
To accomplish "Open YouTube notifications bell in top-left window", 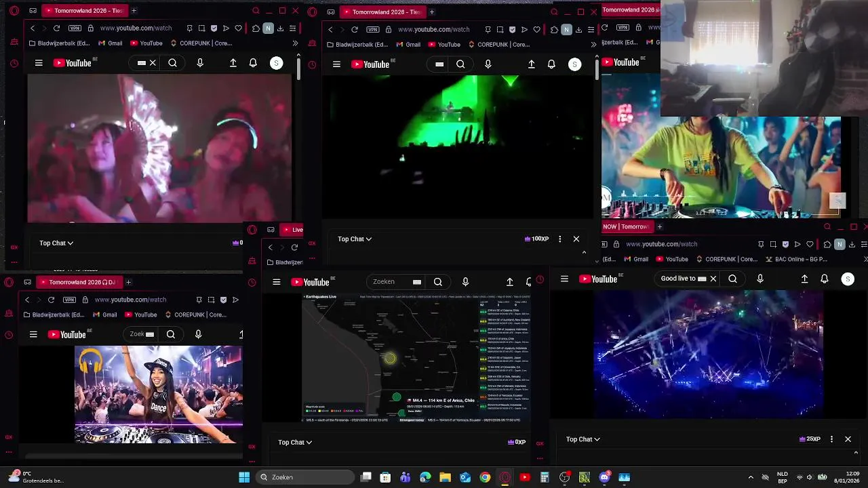I will click(x=253, y=63).
